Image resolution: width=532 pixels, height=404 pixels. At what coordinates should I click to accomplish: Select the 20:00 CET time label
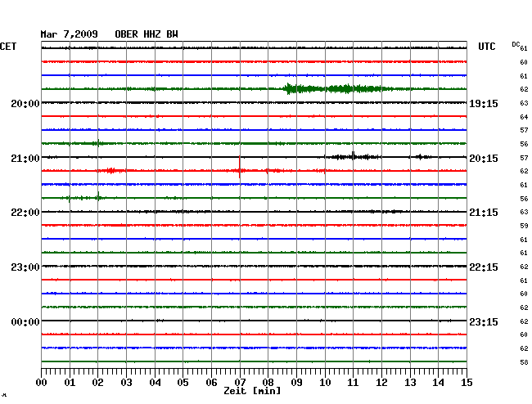(25, 103)
